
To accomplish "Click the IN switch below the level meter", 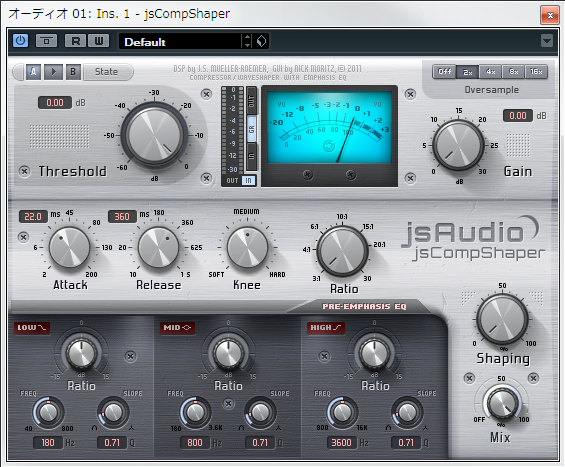I will (x=248, y=181).
